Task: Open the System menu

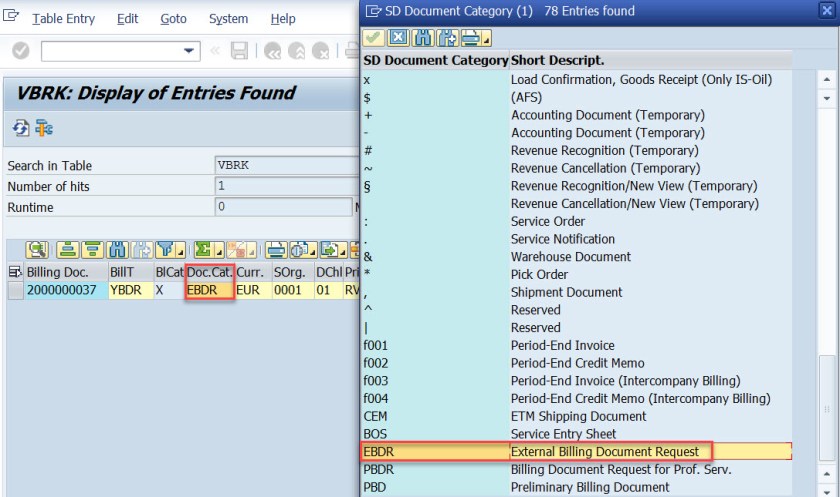Action: pos(228,19)
